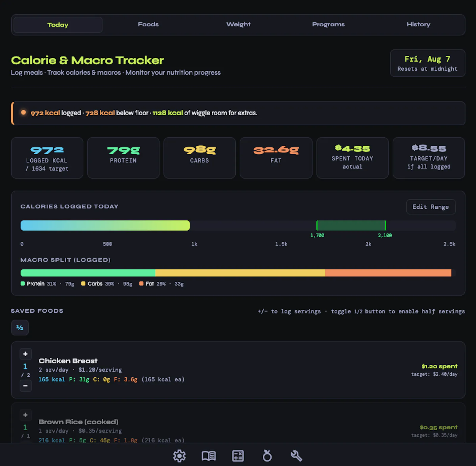Add a Brown Rice serving with plus
The image size is (476, 466).
(26, 415)
